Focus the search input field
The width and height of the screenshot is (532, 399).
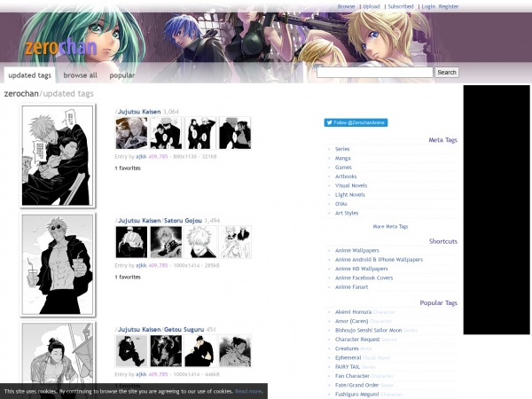[374, 73]
